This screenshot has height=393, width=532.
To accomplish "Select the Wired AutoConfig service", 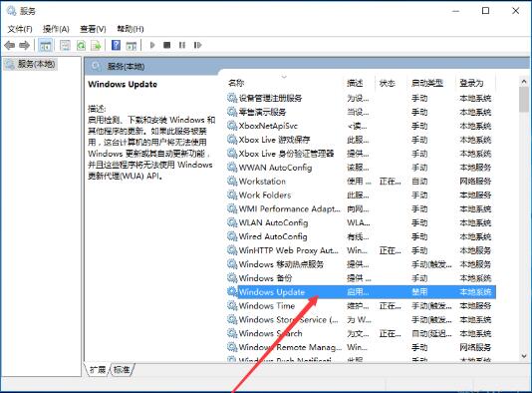I will (361, 236).
